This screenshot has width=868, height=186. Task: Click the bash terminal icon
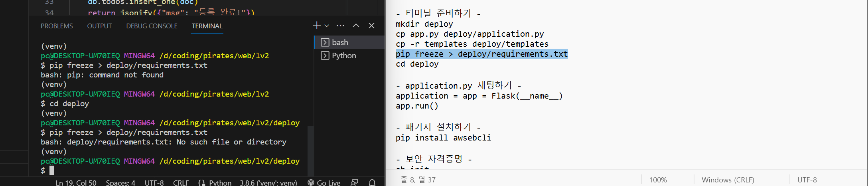325,42
